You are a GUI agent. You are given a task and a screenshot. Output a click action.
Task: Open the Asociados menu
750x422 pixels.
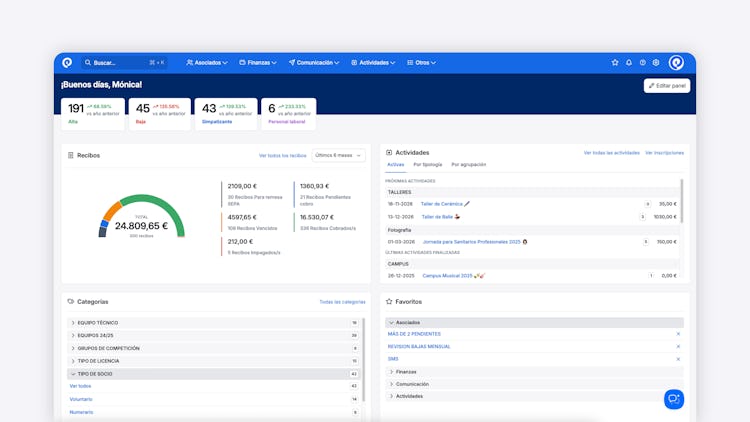pos(207,63)
